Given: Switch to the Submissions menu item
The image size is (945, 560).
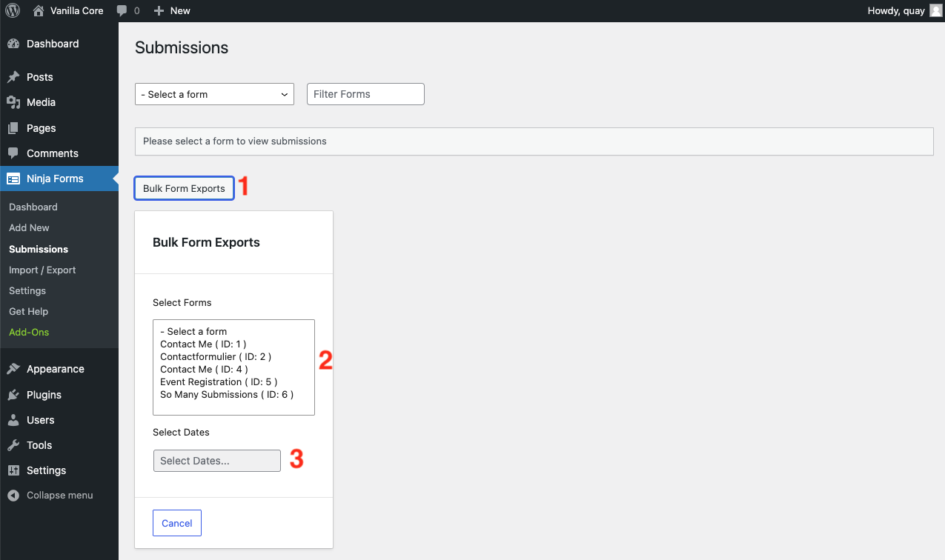Looking at the screenshot, I should [x=38, y=249].
